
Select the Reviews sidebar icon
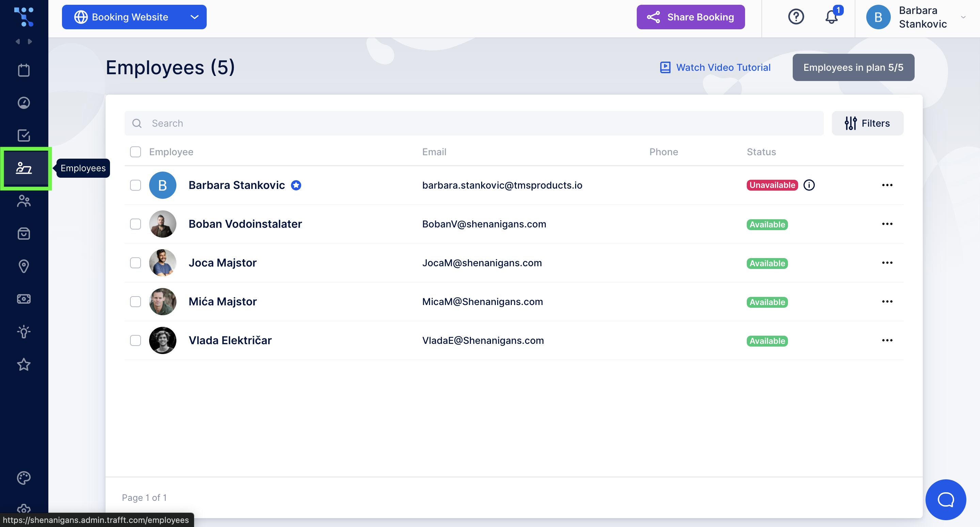(24, 364)
